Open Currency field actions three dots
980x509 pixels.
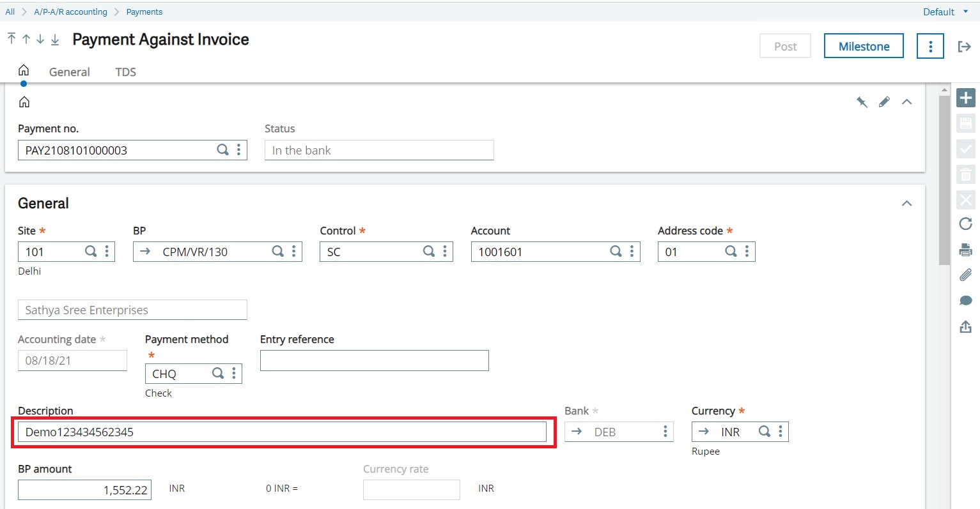780,431
